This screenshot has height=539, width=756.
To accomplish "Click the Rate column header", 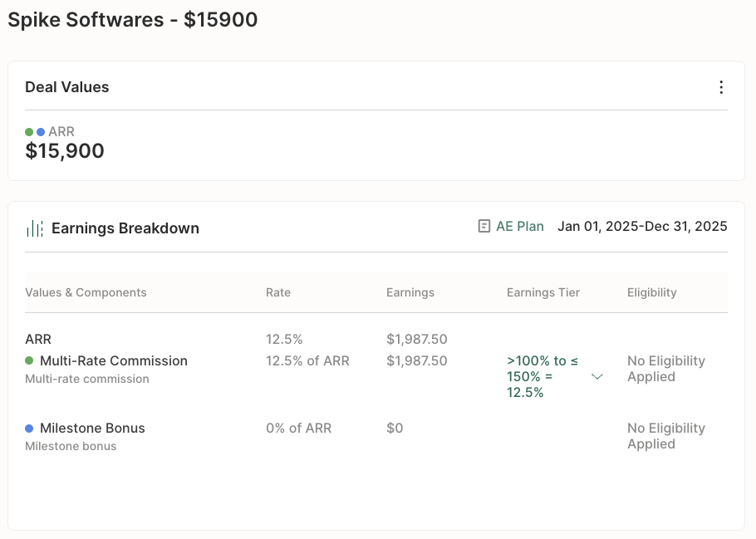I will pos(278,292).
